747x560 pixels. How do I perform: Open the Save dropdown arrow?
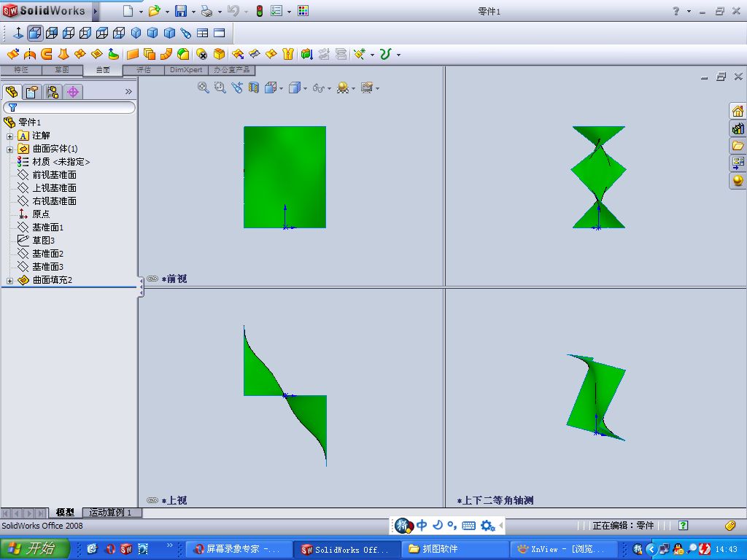point(193,12)
